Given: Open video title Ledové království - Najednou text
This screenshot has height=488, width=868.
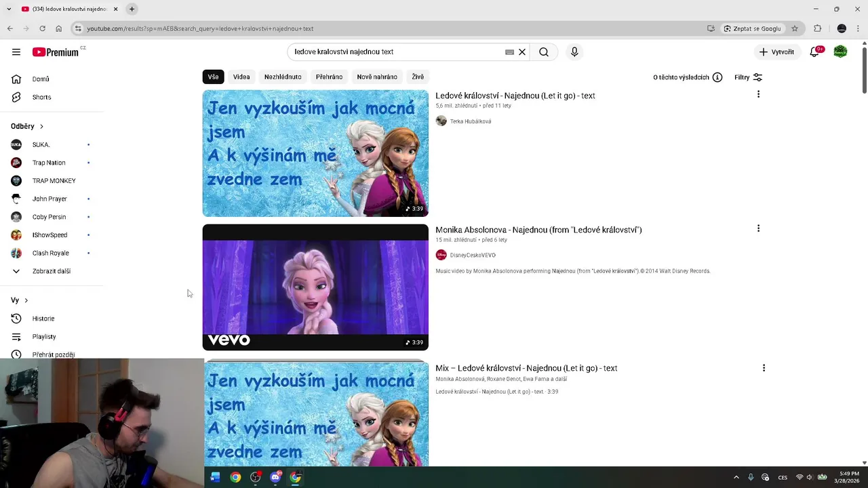Looking at the screenshot, I should (515, 96).
